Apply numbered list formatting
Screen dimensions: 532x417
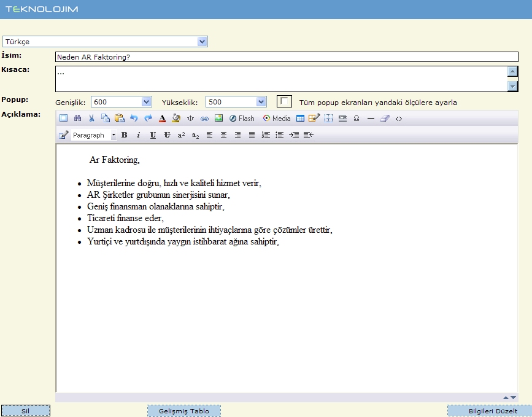click(266, 135)
